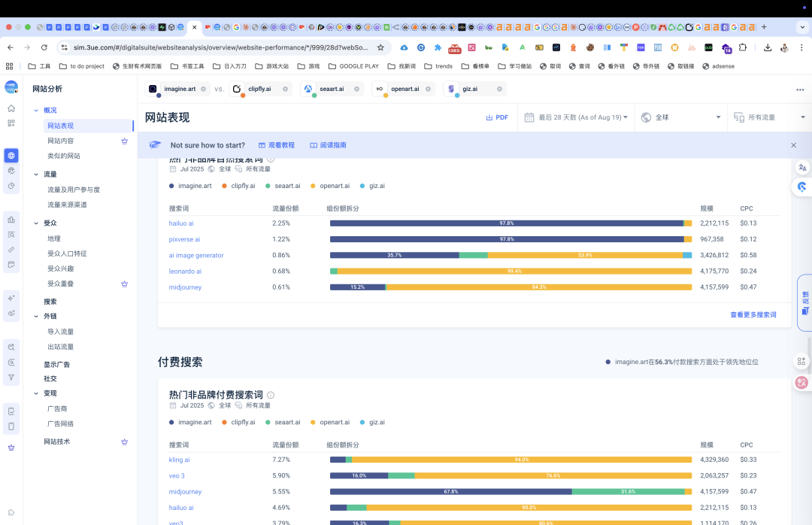Screen dimensions: 812x525
Task: Open the 所有流量 traffic type dropdown
Action: point(770,117)
